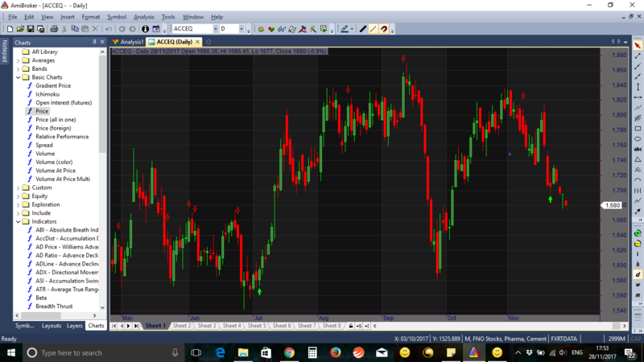Expand the Bands folder
The height and width of the screenshot is (362, 644).
18,69
